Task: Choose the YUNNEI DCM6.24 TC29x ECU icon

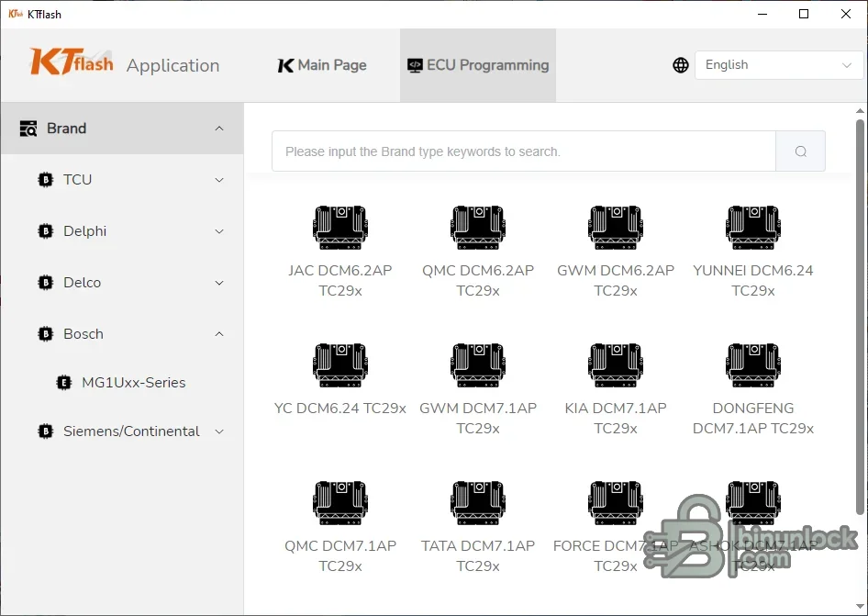Action: coord(753,227)
